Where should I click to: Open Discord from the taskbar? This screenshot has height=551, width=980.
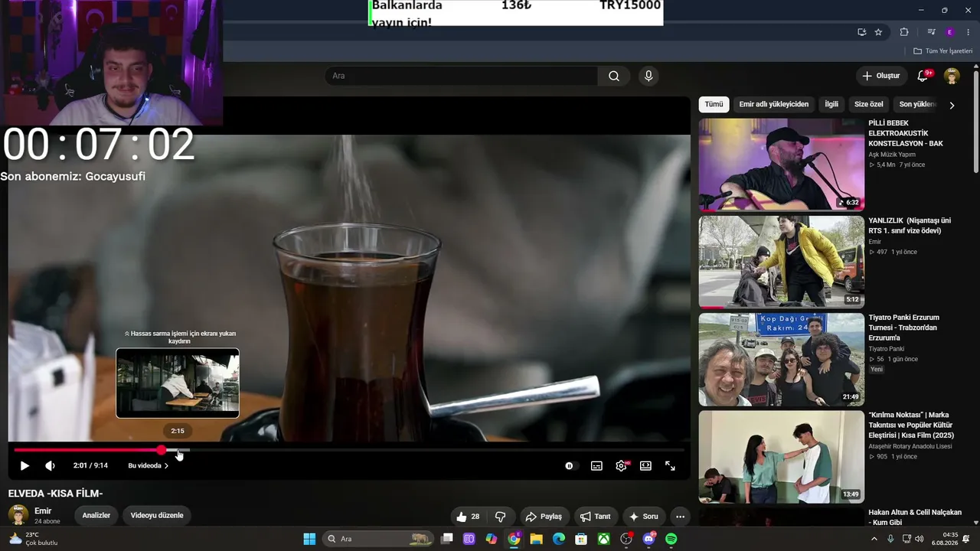pyautogui.click(x=649, y=539)
